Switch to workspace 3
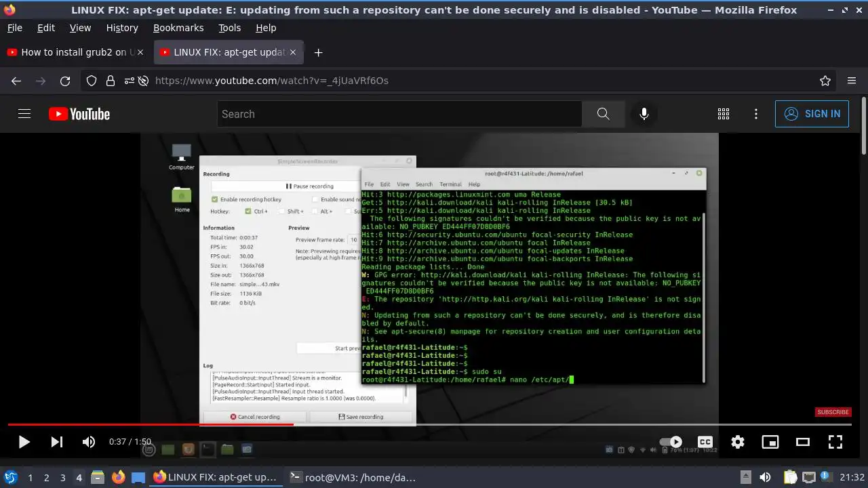 click(x=63, y=477)
